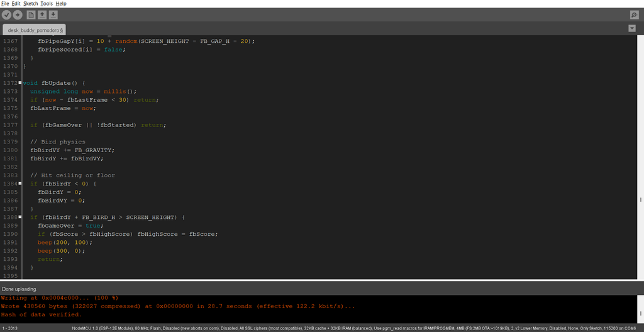
Task: Click the 'Writing at 0x0004c000' console line
Action: pos(60,298)
